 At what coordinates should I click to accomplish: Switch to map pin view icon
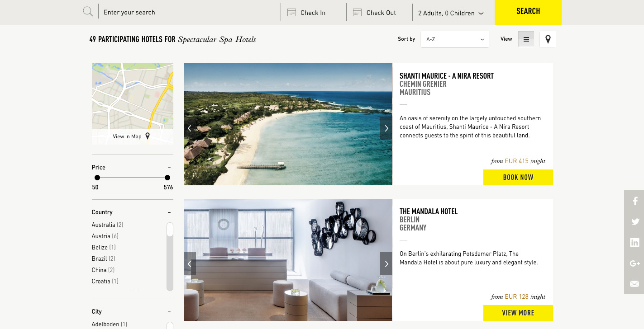point(548,39)
